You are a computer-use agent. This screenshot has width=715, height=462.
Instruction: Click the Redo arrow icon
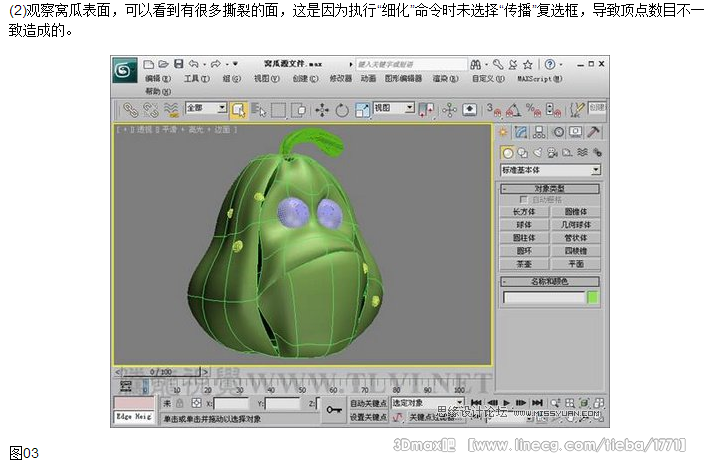(216, 64)
